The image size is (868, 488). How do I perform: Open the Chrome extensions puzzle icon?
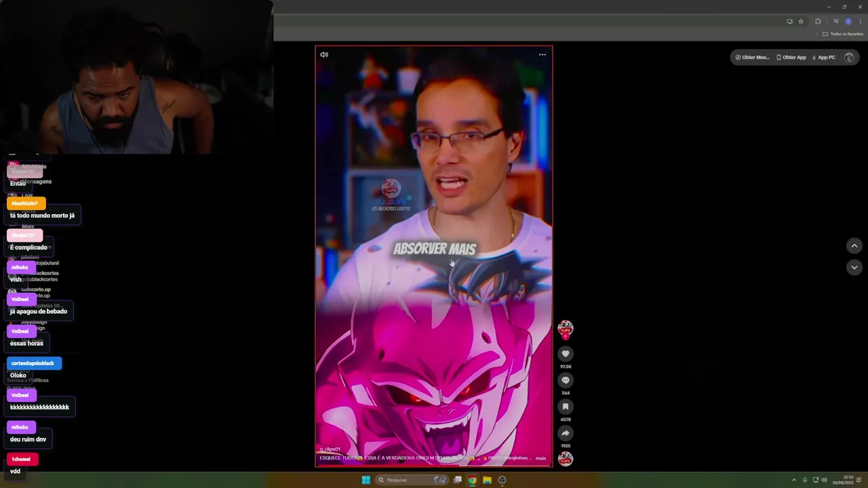click(x=818, y=22)
